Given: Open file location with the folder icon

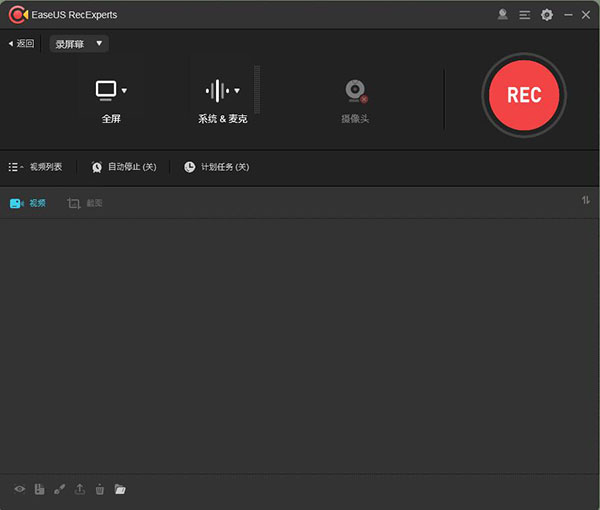Looking at the screenshot, I should click(x=120, y=489).
